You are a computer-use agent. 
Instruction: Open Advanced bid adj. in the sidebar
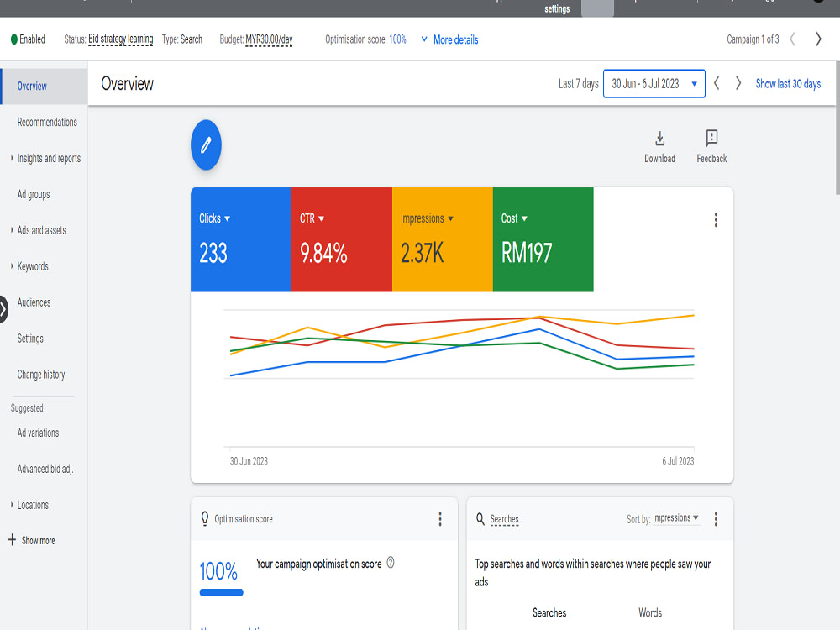pos(45,469)
